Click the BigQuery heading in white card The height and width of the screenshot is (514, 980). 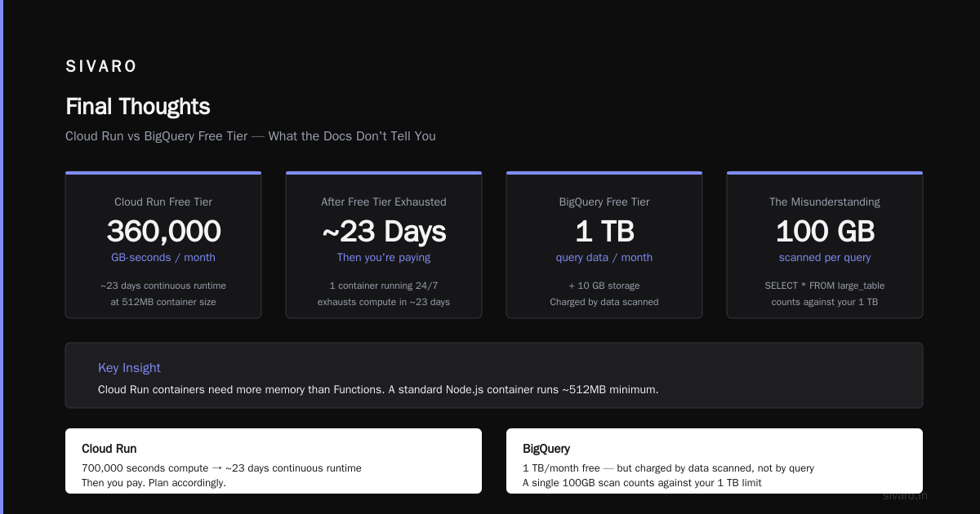coord(546,449)
